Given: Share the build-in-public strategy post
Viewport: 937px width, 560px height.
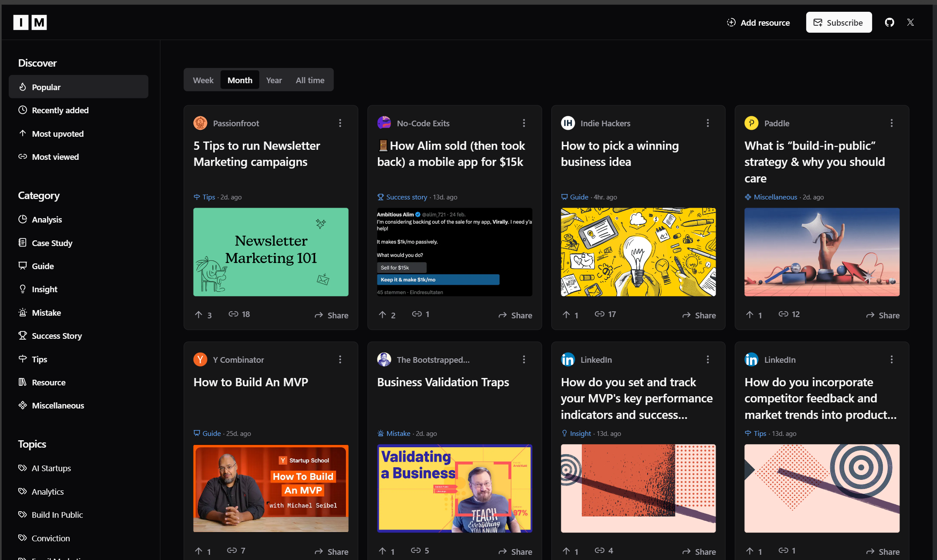Looking at the screenshot, I should click(883, 315).
